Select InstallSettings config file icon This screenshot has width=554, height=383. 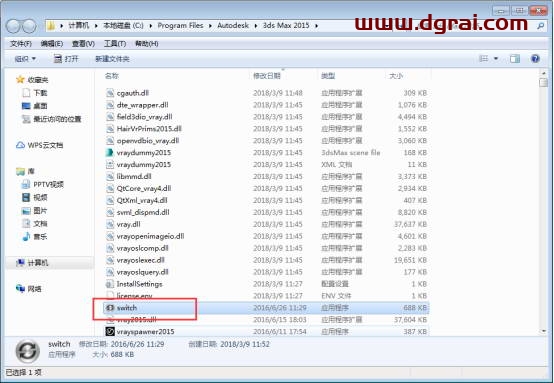click(x=110, y=284)
